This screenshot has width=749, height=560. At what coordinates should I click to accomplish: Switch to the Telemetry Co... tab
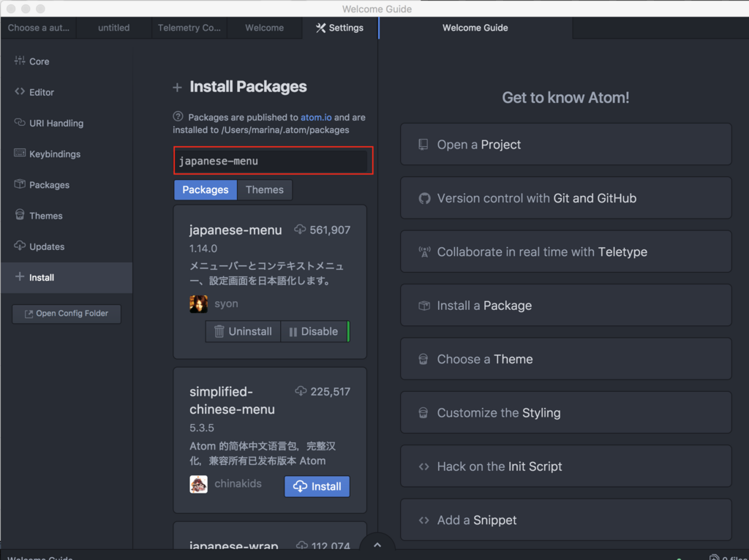(189, 28)
